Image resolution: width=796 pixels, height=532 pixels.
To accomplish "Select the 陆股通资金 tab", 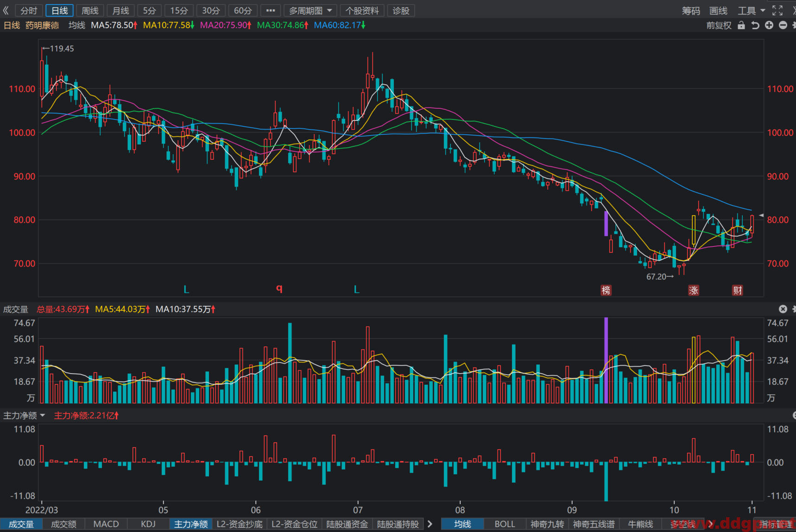I will (x=347, y=524).
